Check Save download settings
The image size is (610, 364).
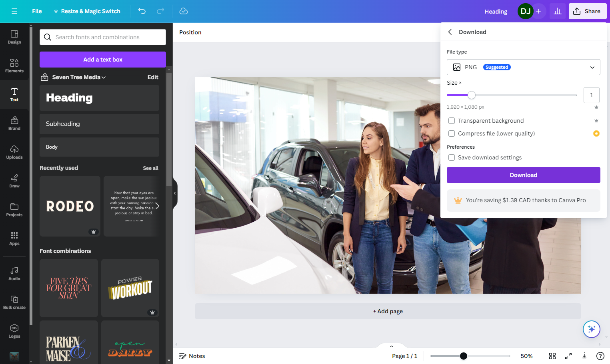point(452,157)
